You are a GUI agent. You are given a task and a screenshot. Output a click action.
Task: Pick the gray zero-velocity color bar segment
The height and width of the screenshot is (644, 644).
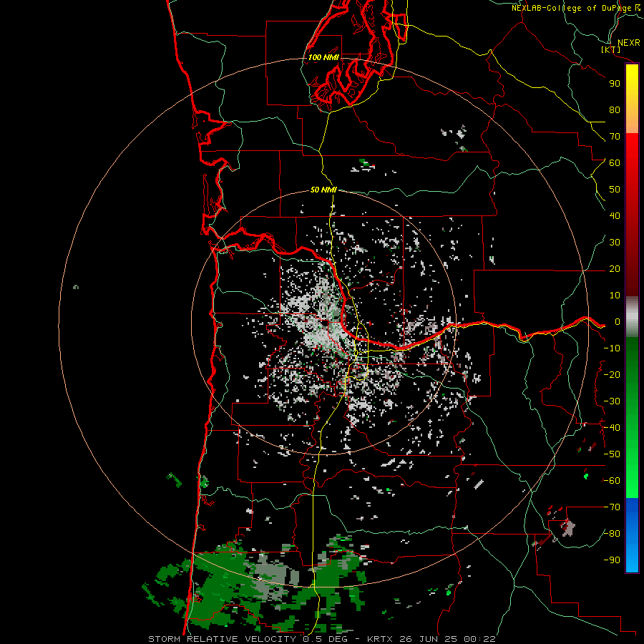(x=632, y=317)
